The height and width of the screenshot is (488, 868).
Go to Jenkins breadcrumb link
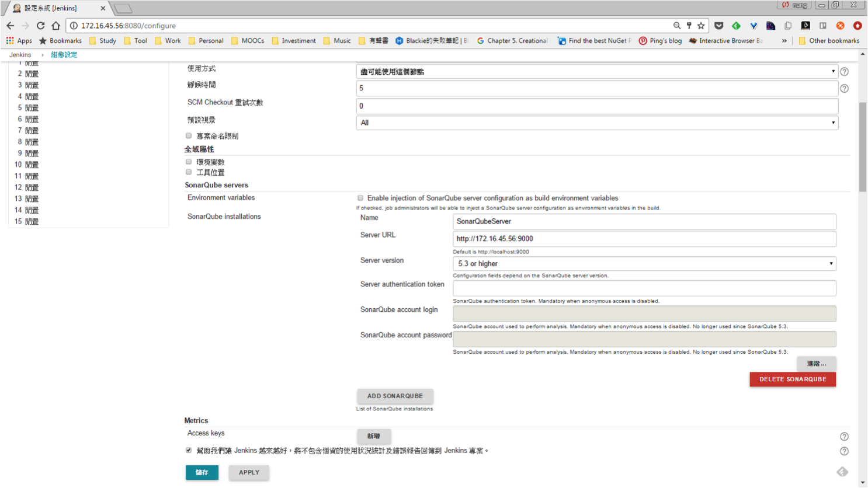(x=20, y=55)
